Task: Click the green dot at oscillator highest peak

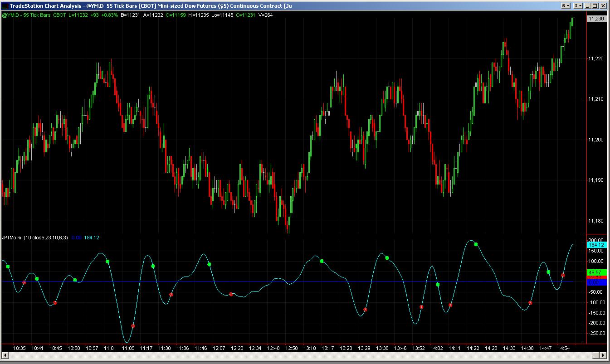Action: click(476, 244)
